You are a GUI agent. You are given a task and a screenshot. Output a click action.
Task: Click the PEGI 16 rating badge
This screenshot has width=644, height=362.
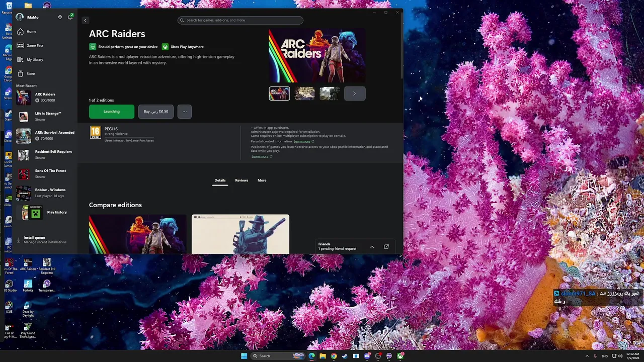point(95,132)
